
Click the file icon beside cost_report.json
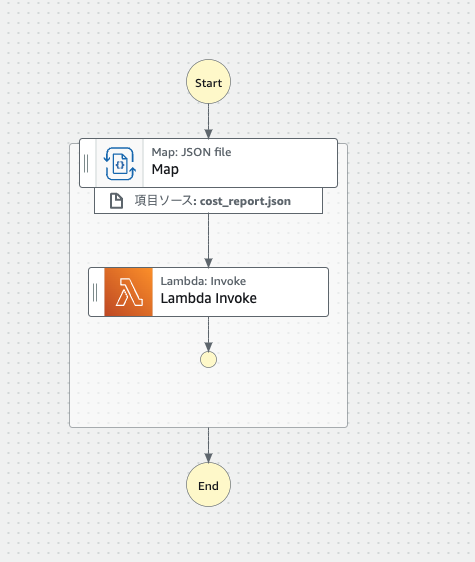(x=116, y=201)
